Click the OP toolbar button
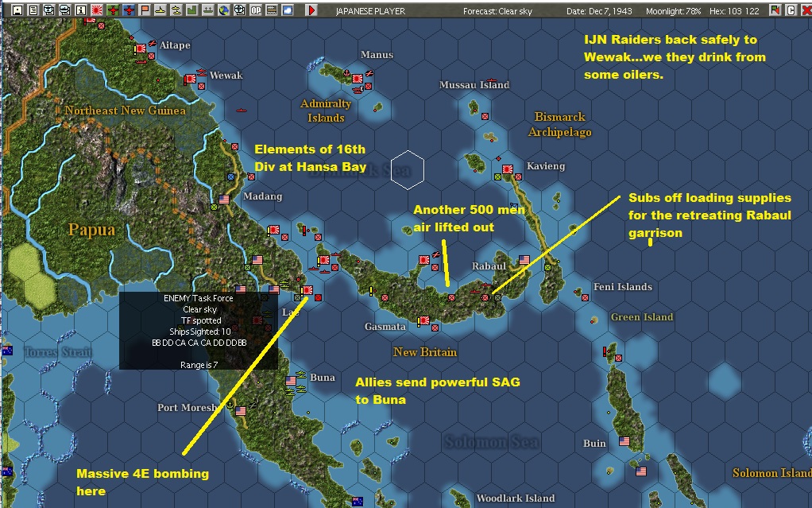Screen dimensions: 812x508 [x=256, y=10]
